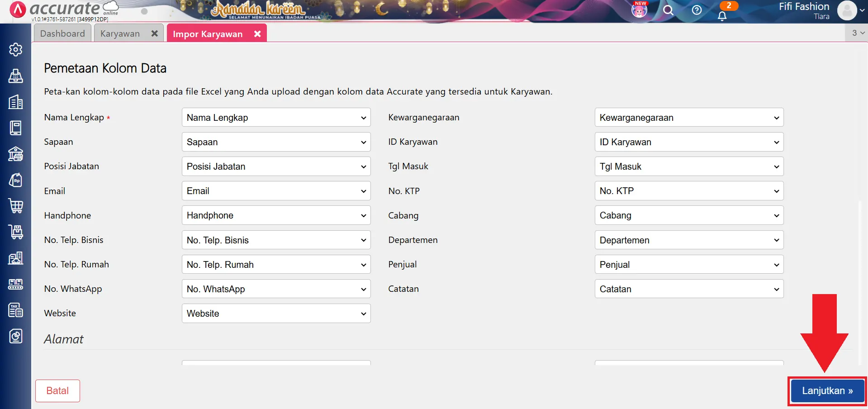
Task: Open the settings gear in the sidebar
Action: 16,50
